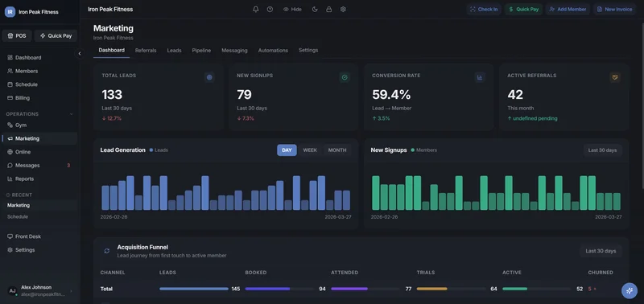This screenshot has width=644, height=304.
Task: Click the New Invoice button
Action: pyautogui.click(x=614, y=9)
